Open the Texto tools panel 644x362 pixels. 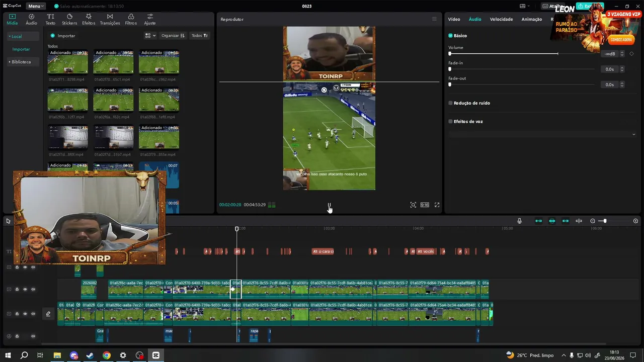click(x=50, y=19)
